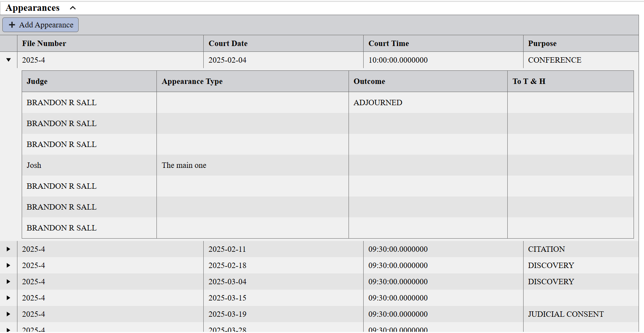This screenshot has height=333, width=644.
Task: Click the File Number column header
Action: click(x=44, y=43)
